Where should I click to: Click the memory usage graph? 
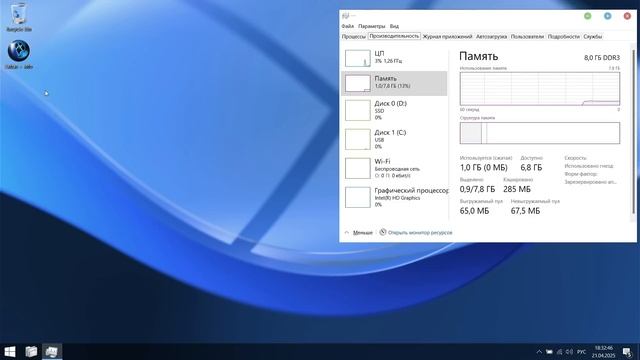pos(540,89)
